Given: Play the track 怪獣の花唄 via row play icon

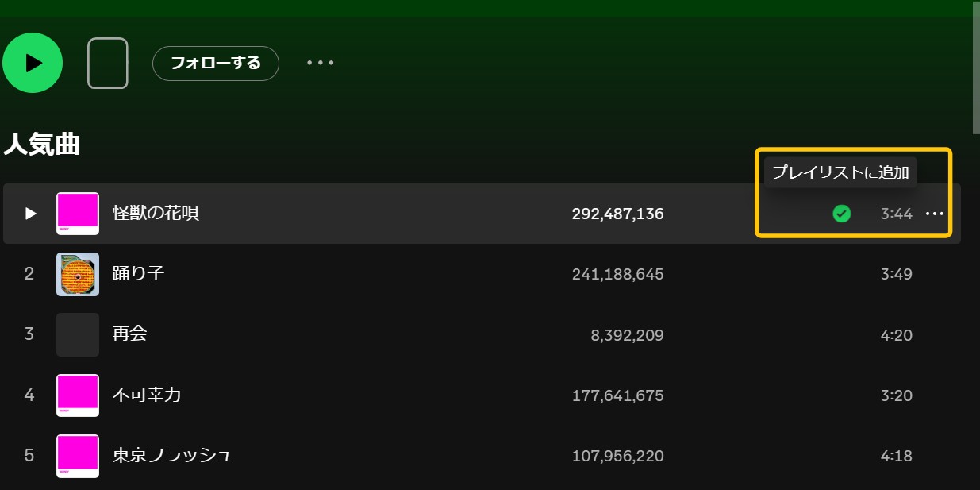Looking at the screenshot, I should pyautogui.click(x=30, y=214).
